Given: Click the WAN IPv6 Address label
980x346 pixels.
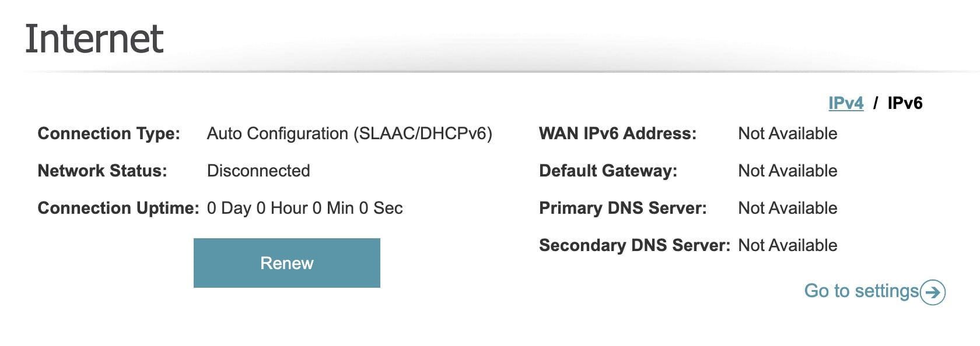Looking at the screenshot, I should [617, 133].
